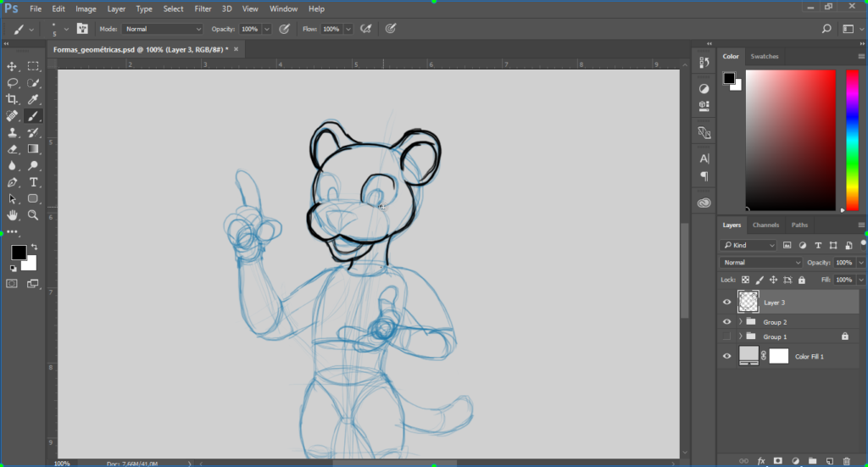Select the Pen tool

click(12, 182)
